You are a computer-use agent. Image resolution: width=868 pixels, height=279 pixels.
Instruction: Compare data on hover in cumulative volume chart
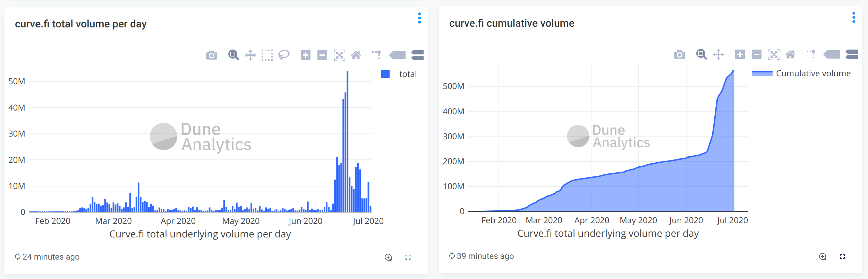coord(852,54)
